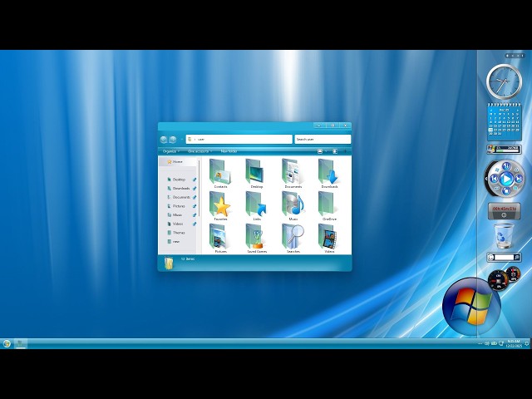Image resolution: width=532 pixels, height=399 pixels.
Task: Show hidden tray icons chevron
Action: (x=480, y=343)
